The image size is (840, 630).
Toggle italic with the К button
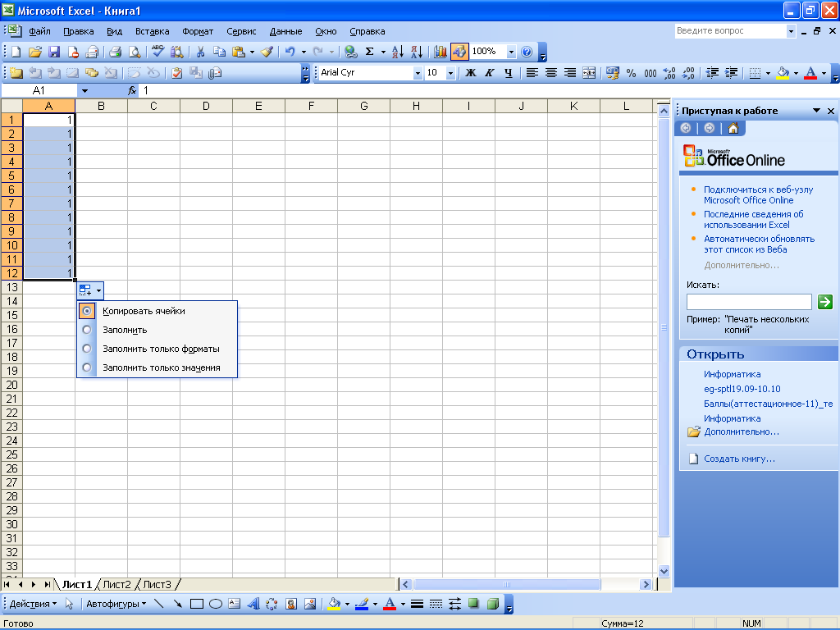point(489,73)
